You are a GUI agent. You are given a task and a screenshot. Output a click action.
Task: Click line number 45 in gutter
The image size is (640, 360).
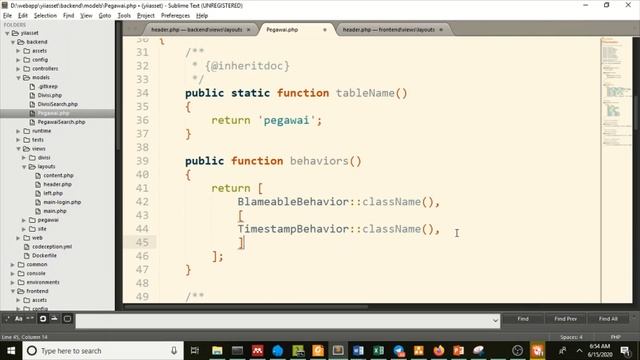[142, 242]
